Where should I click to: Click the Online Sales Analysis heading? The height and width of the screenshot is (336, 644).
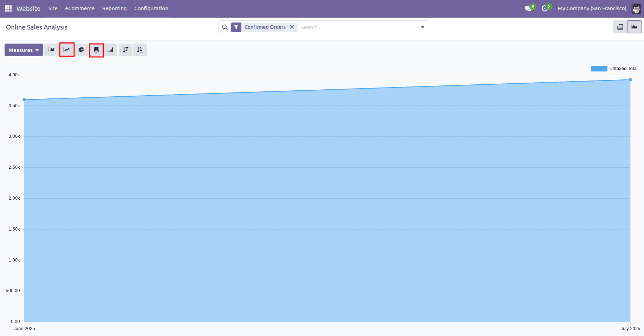click(37, 27)
